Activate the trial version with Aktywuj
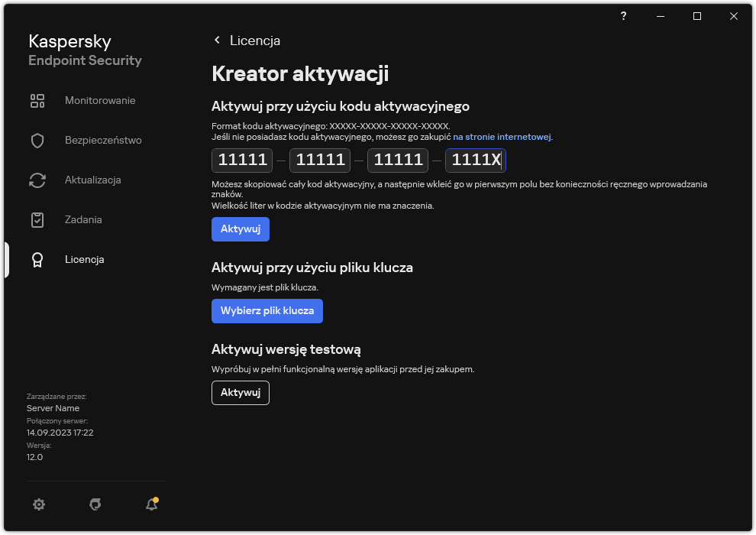 240,392
